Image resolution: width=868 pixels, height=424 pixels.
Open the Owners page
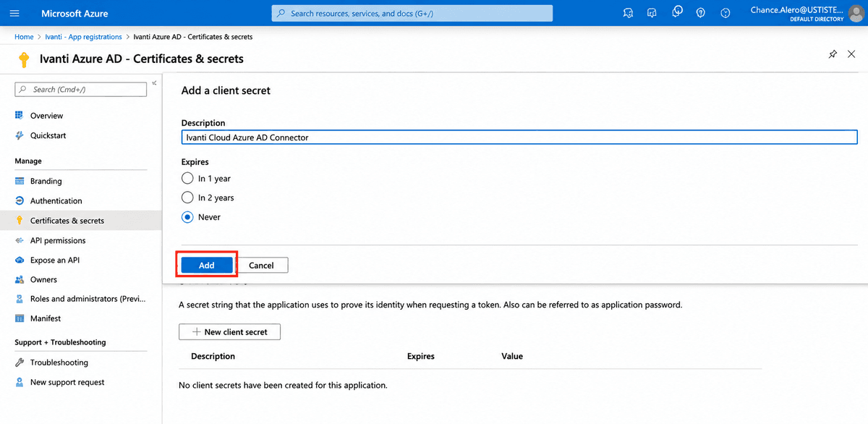coord(43,279)
